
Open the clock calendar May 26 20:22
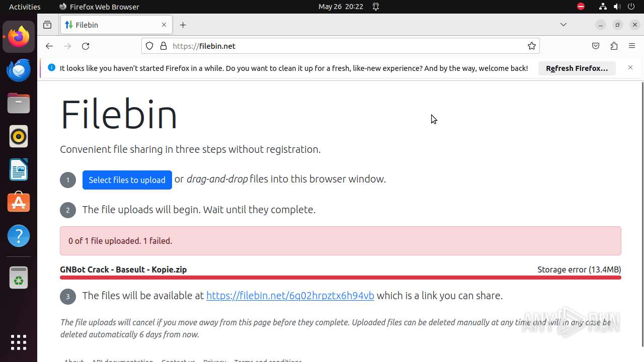(x=341, y=7)
